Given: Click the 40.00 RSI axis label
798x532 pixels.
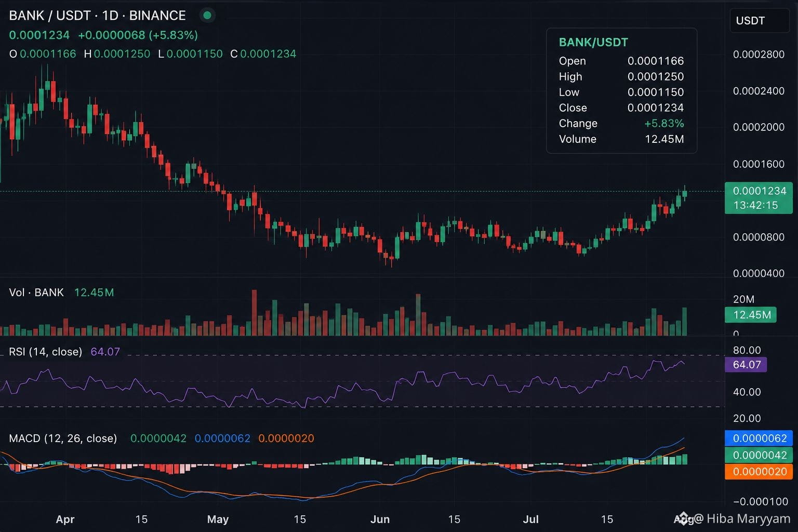Looking at the screenshot, I should [x=747, y=392].
